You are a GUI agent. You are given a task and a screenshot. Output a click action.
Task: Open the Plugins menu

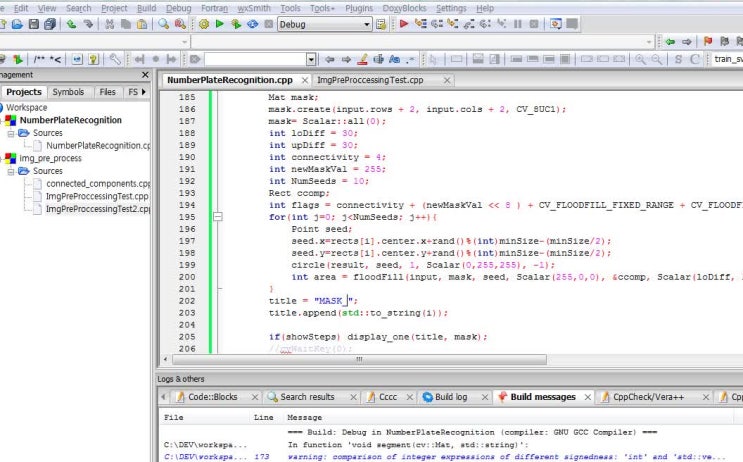point(359,8)
